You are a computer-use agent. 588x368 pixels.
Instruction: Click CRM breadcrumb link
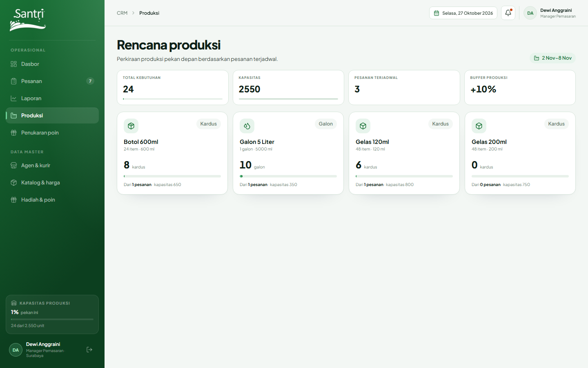click(122, 13)
